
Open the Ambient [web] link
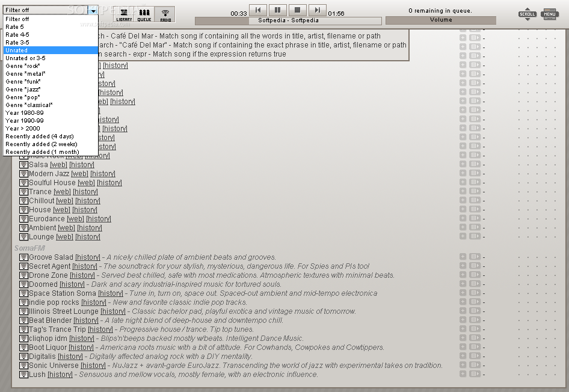pyautogui.click(x=66, y=228)
